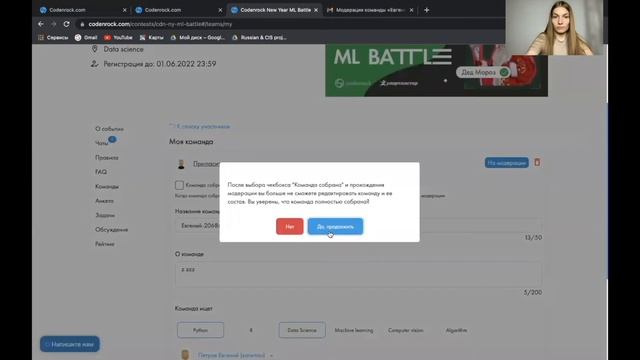Viewport: 640px width, 360px height.
Task: Confirm with the blue "Да, продолжить" button
Action: point(335,227)
